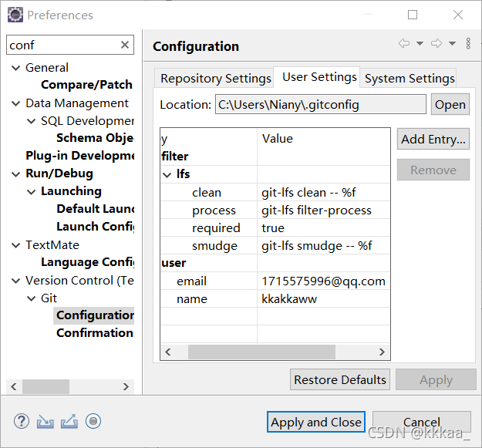Image resolution: width=482 pixels, height=448 pixels.
Task: Click the Apply button
Action: (436, 380)
